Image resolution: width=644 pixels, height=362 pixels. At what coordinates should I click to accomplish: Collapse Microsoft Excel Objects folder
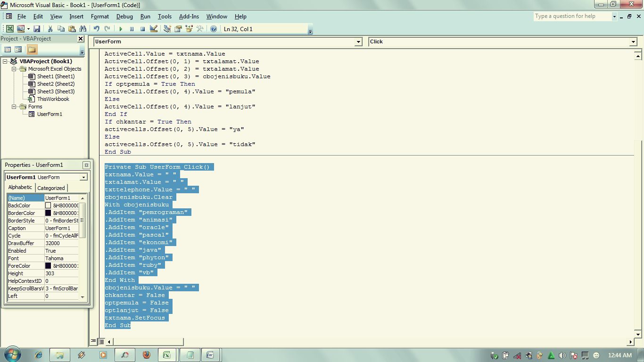[15, 69]
